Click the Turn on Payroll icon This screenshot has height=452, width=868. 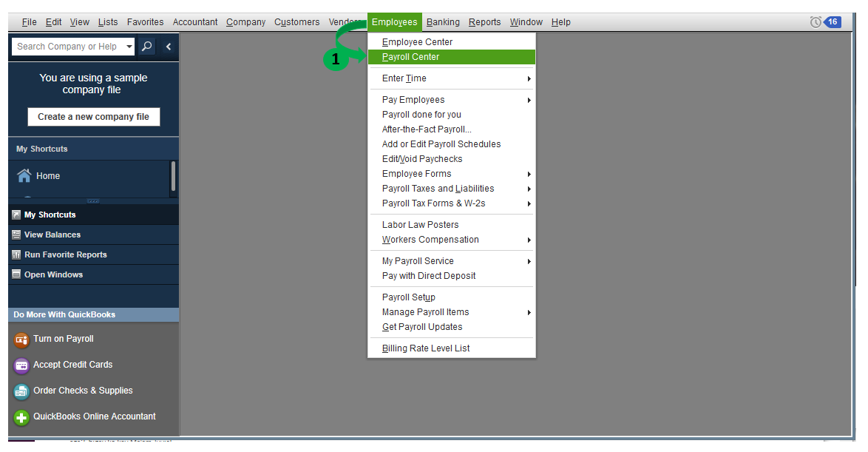click(x=21, y=339)
